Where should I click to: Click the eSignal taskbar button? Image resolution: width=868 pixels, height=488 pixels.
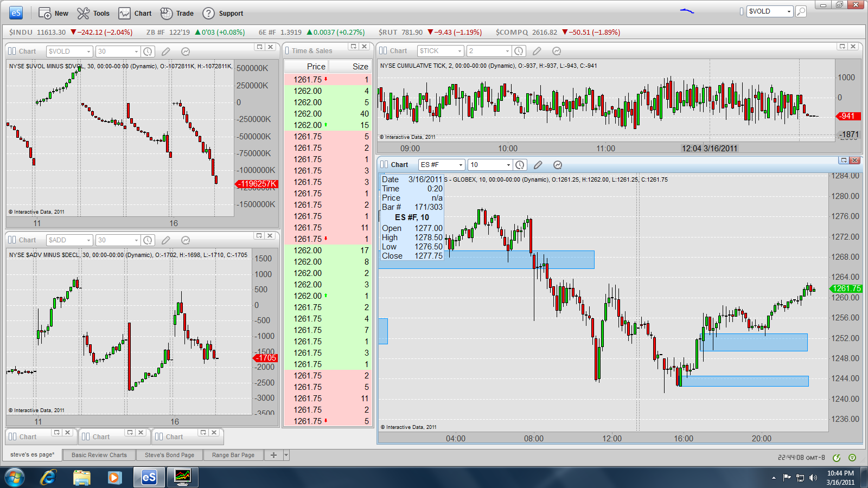[149, 477]
